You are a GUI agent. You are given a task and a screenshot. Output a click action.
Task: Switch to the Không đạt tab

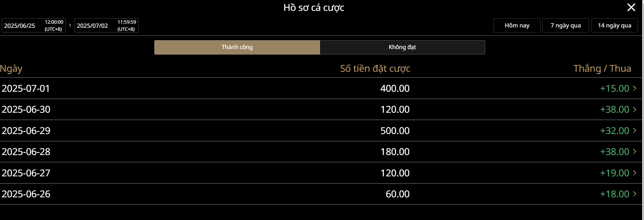[402, 47]
